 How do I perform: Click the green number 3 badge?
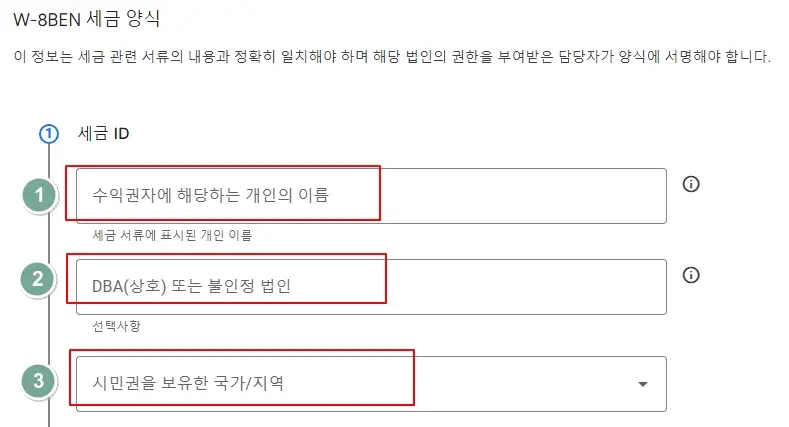pyautogui.click(x=39, y=381)
